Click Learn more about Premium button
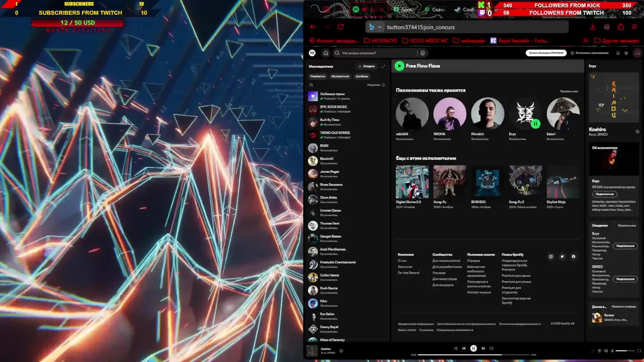 [x=546, y=53]
